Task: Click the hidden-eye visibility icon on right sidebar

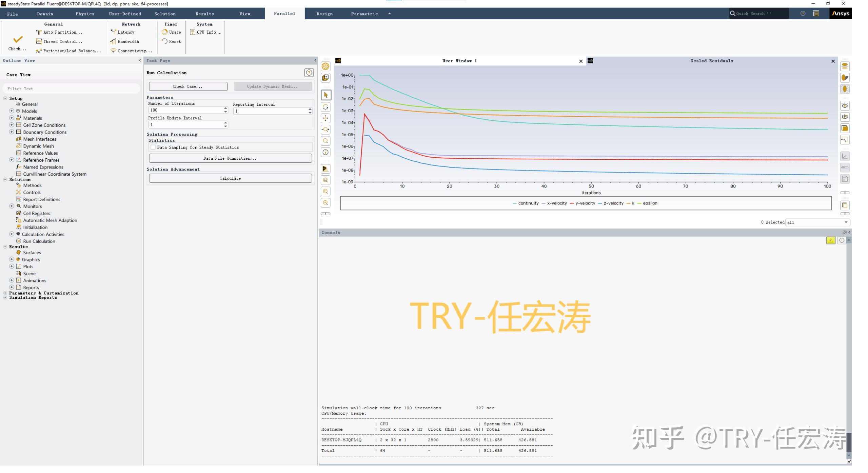Action: tap(845, 117)
